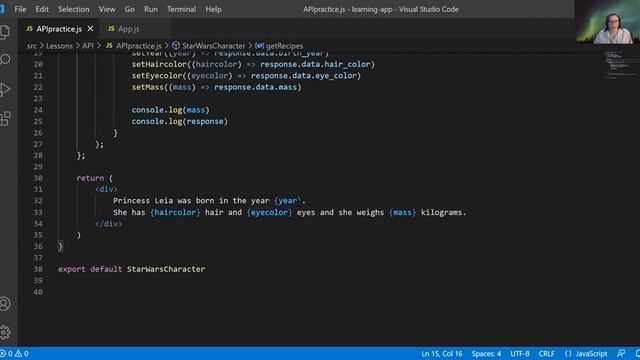Open the Search view in activity bar
The width and height of the screenshot is (640, 360).
pyautogui.click(x=5, y=60)
